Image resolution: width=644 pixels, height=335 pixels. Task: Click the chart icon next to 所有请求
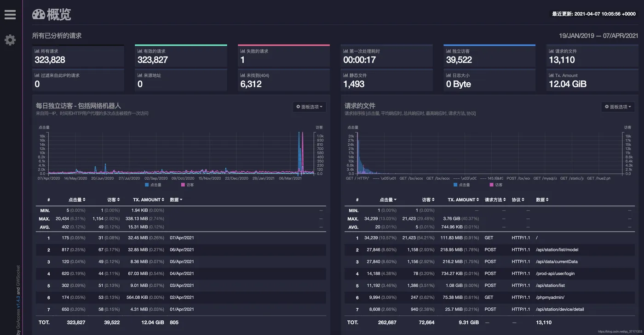(x=37, y=51)
